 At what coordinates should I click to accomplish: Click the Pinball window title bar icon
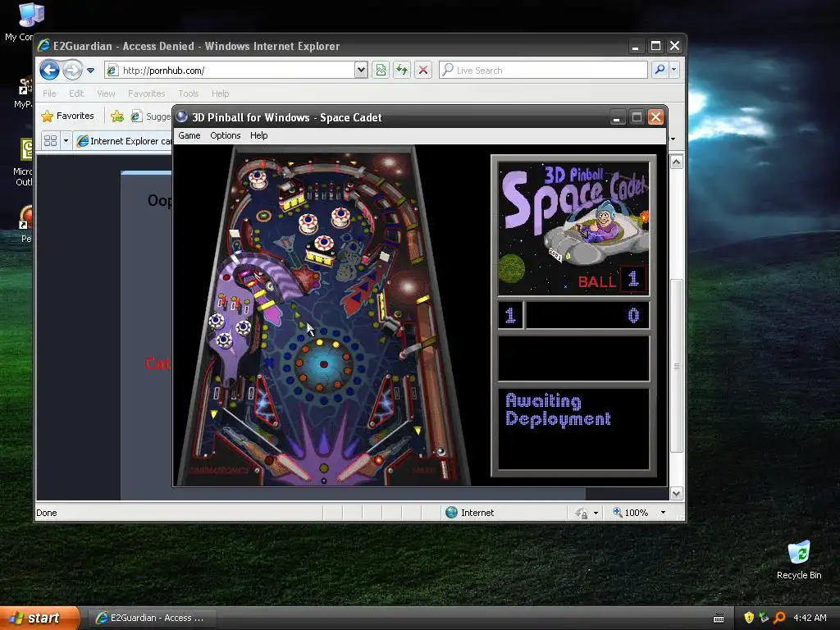pyautogui.click(x=182, y=116)
